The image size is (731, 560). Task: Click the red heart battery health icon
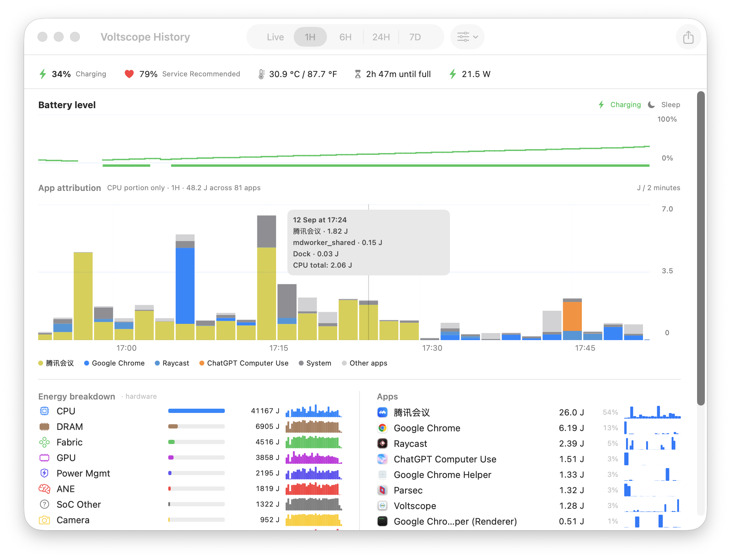129,74
